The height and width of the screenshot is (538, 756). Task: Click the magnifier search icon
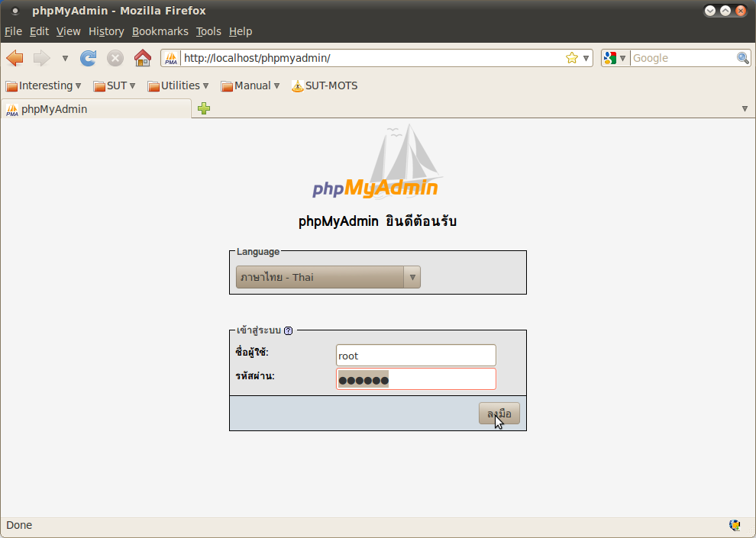[743, 58]
